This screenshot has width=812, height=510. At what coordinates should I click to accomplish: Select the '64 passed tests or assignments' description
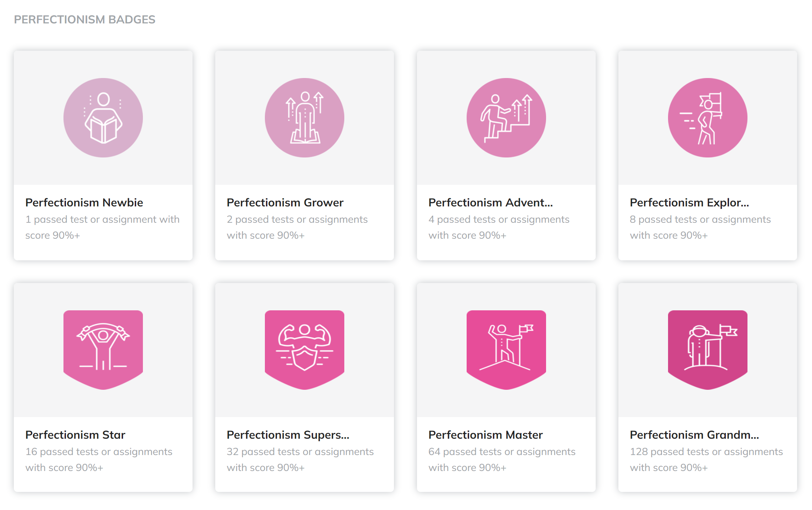501,459
